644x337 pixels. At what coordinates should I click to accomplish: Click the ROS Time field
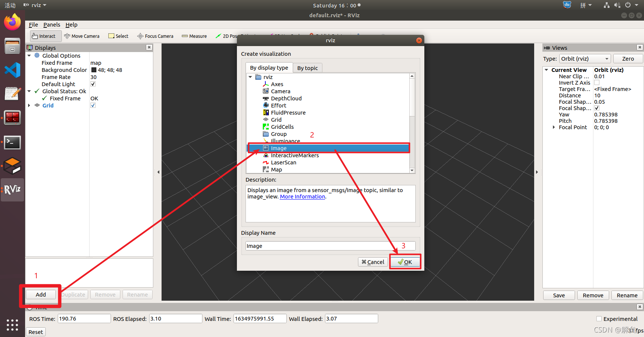pyautogui.click(x=84, y=319)
